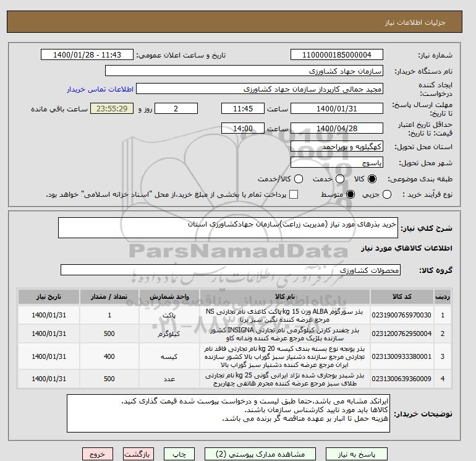Click the ردیف column header

coord(443,296)
